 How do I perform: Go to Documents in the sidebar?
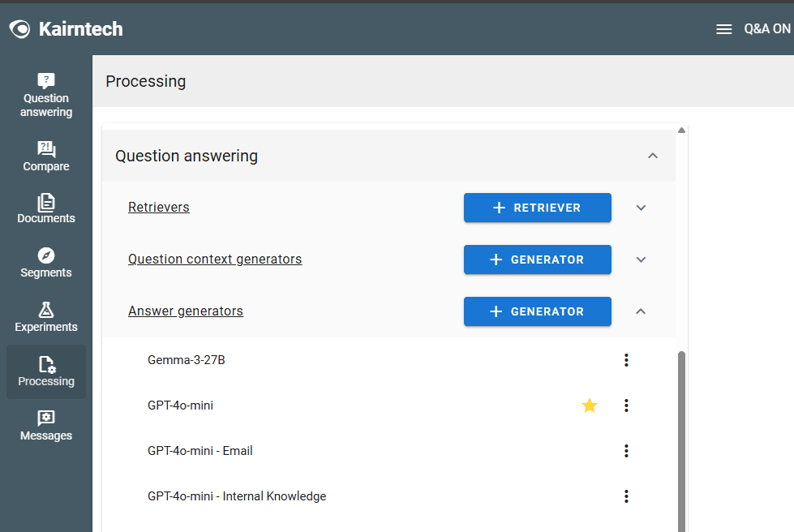point(46,202)
